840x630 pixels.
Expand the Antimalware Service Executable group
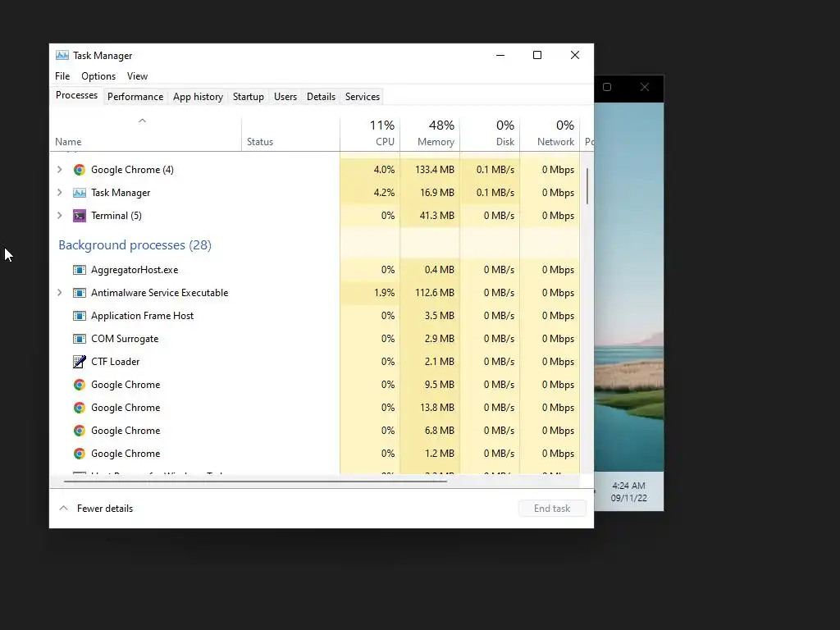(59, 293)
